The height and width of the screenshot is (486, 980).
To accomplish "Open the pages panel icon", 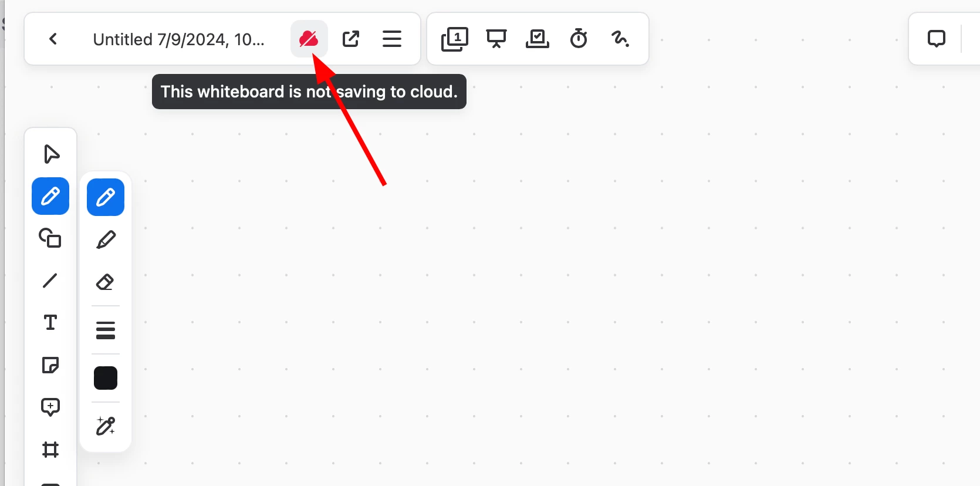I will [x=455, y=39].
